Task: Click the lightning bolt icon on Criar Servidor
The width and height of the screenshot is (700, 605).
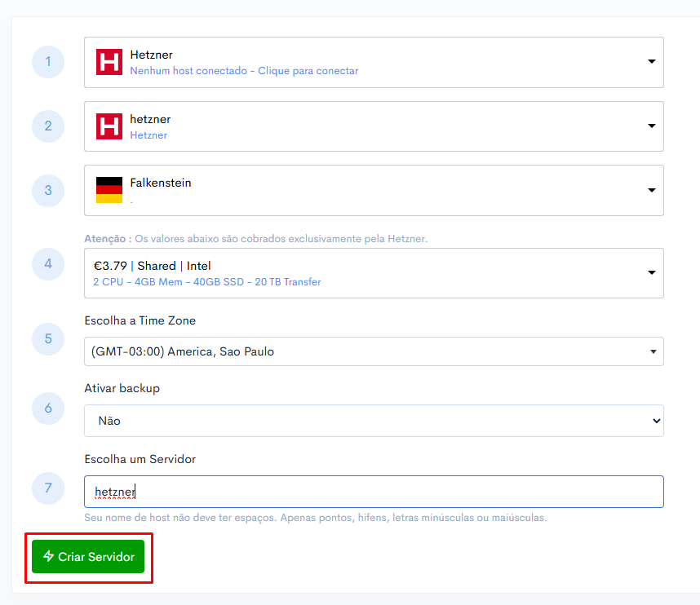Action: pyautogui.click(x=49, y=556)
